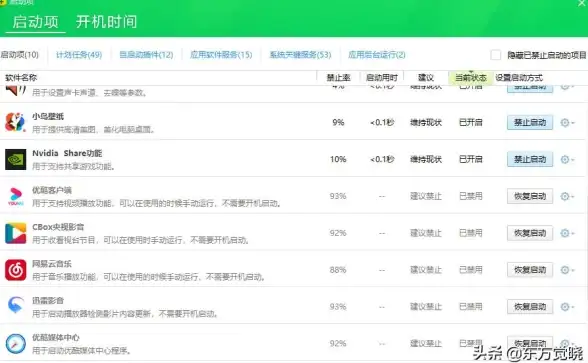
Task: Toggle 隐藏已禁止启动的项目 checkbox
Action: [x=495, y=55]
